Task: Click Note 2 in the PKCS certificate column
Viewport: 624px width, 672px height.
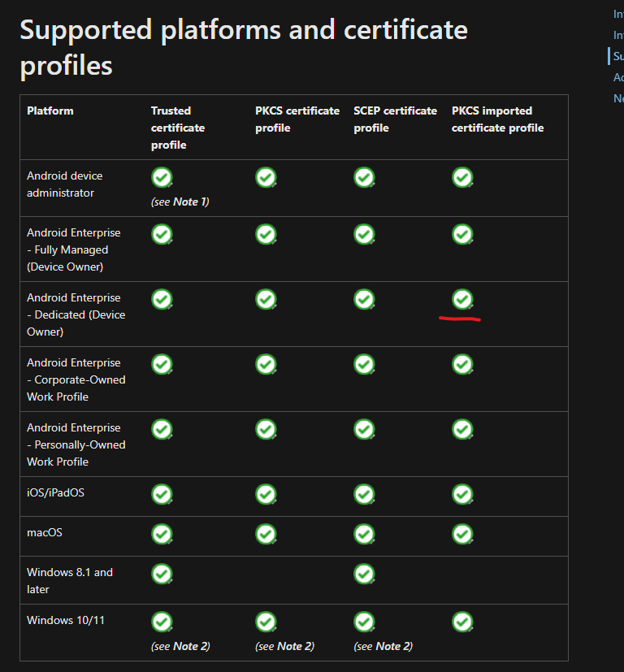Action: 295,646
